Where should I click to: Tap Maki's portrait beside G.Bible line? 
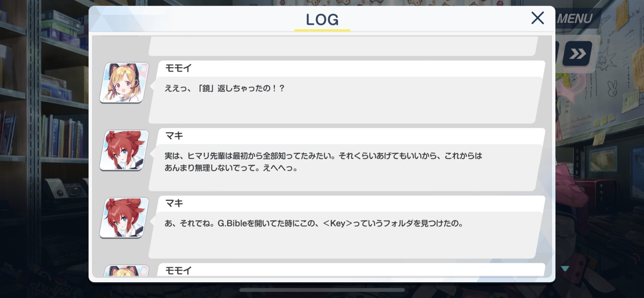(x=124, y=218)
